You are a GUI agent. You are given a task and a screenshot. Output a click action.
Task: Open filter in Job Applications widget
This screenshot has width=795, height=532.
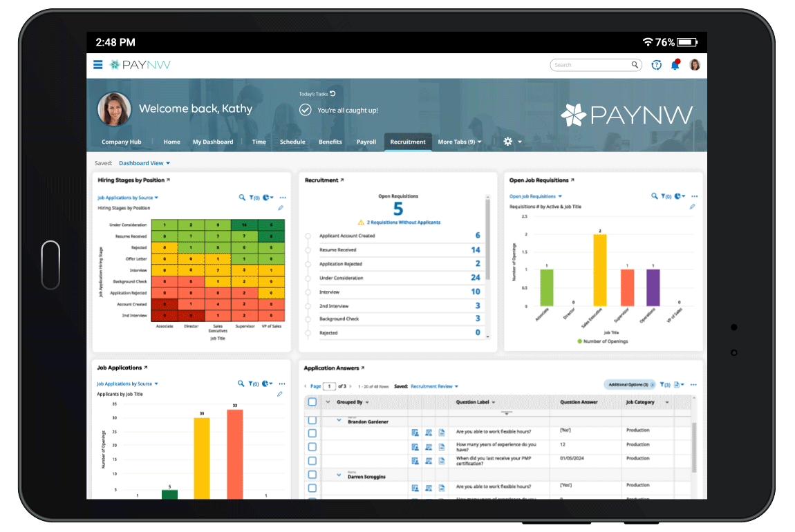pos(253,383)
